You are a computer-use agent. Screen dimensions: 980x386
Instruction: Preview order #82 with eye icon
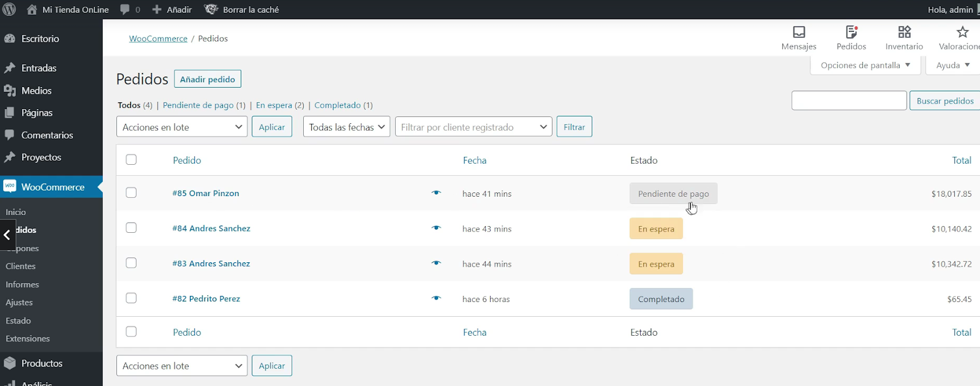[x=436, y=298]
